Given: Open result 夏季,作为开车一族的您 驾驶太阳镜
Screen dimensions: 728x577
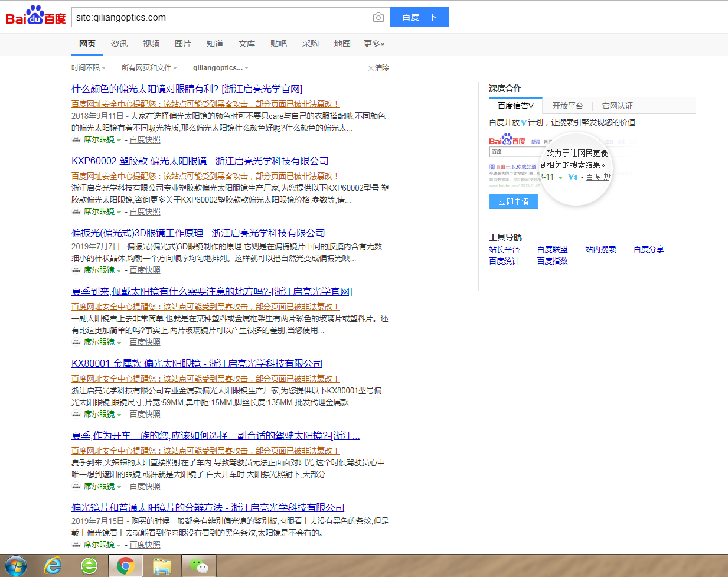Looking at the screenshot, I should 216,436.
